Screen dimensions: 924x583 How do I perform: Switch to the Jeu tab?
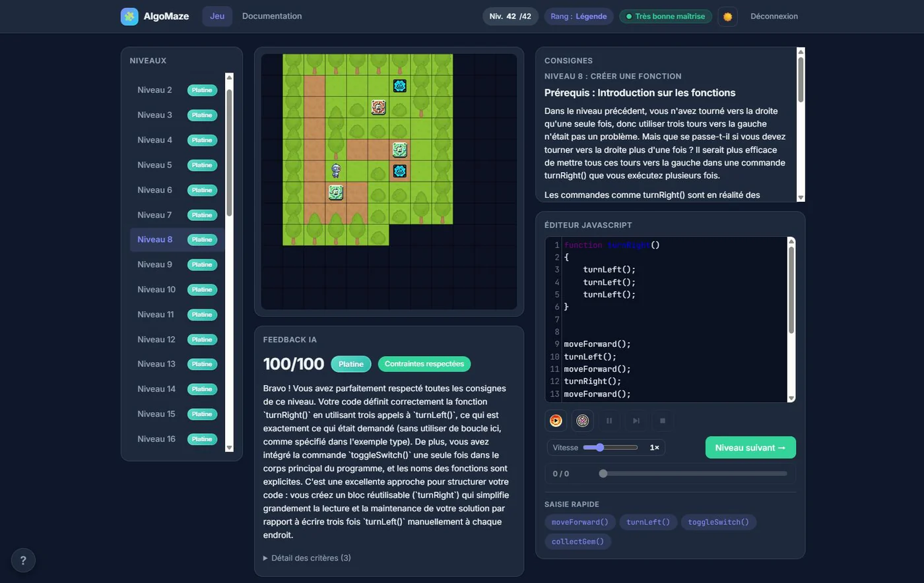pyautogui.click(x=217, y=16)
